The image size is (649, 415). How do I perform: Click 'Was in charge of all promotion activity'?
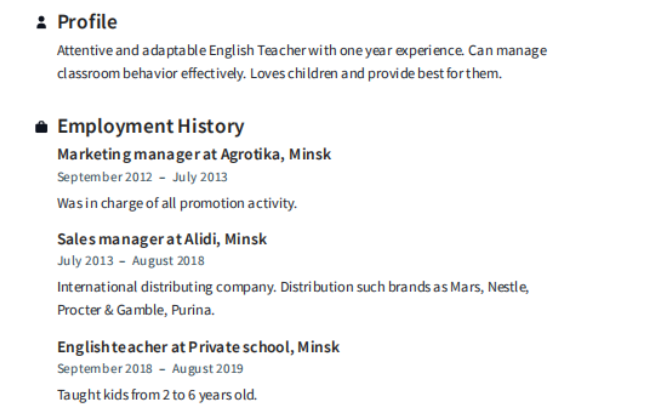[x=177, y=203]
